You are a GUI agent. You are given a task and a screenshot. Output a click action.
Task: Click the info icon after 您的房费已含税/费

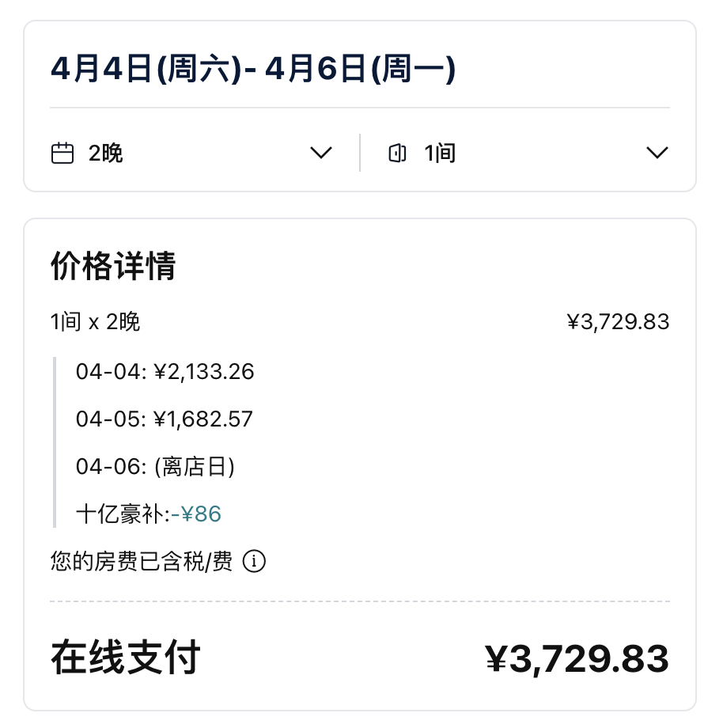pos(254,562)
